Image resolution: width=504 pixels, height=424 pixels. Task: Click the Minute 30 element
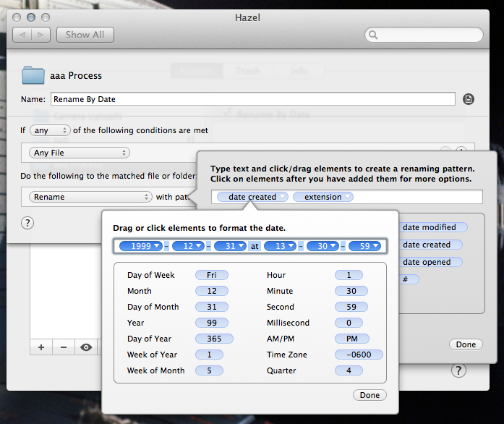(x=351, y=291)
